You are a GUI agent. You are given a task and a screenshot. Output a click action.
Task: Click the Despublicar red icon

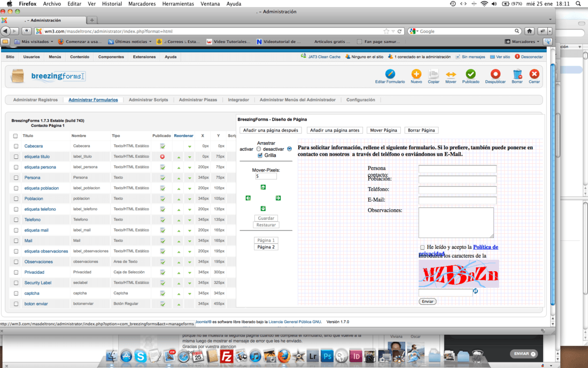click(x=495, y=73)
